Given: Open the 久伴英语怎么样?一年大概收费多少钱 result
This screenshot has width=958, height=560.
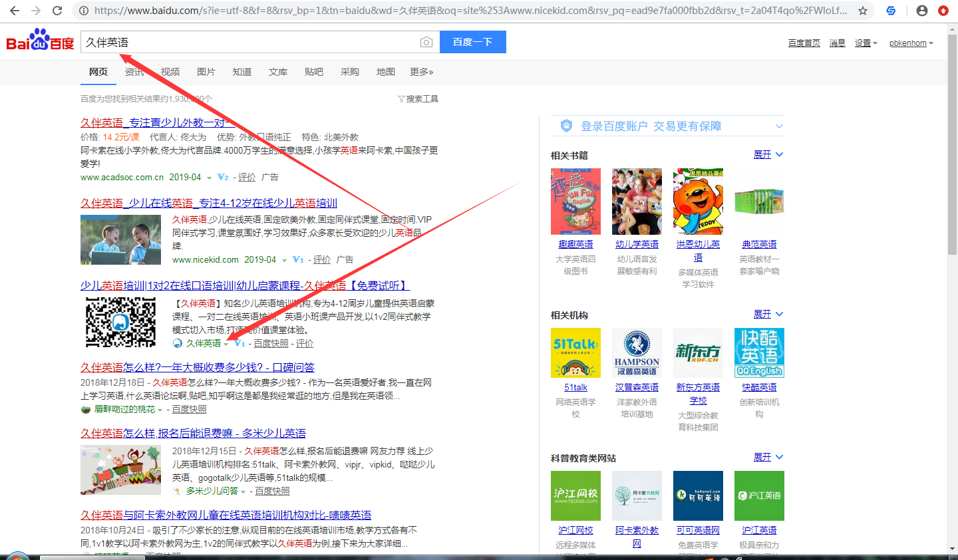Looking at the screenshot, I should (x=198, y=367).
